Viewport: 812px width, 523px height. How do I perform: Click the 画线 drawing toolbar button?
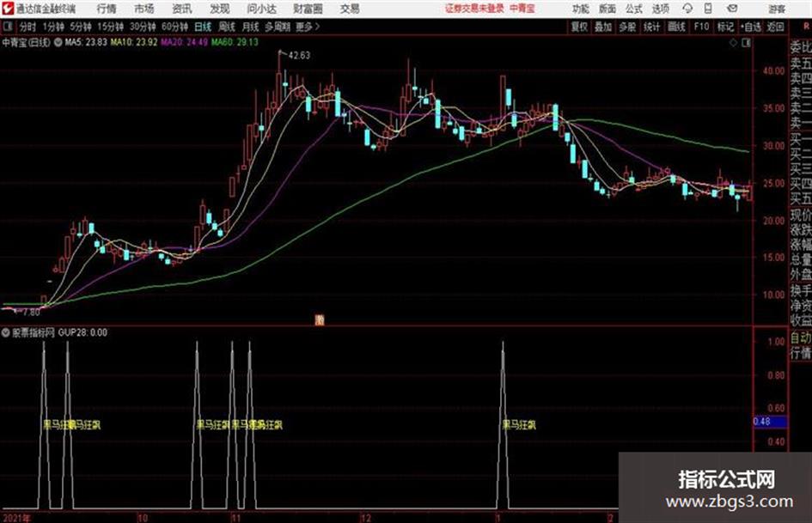[x=676, y=27]
